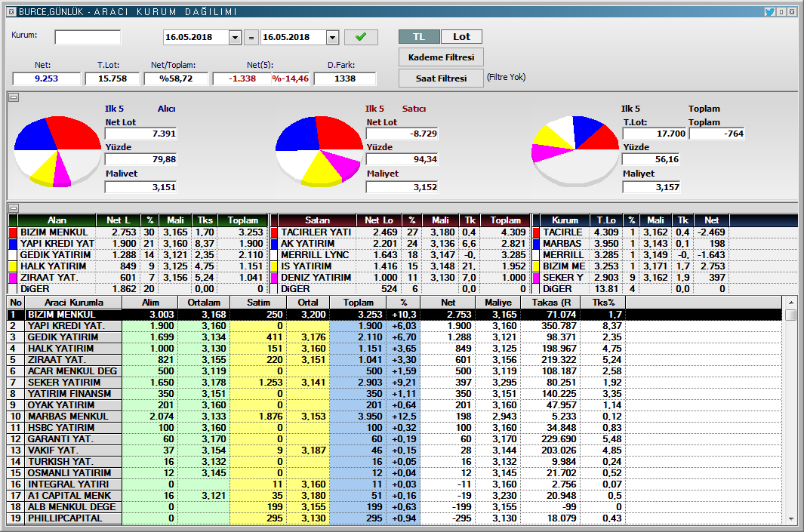Click Net value 9.253 field
This screenshot has width=804, height=532.
click(46, 78)
